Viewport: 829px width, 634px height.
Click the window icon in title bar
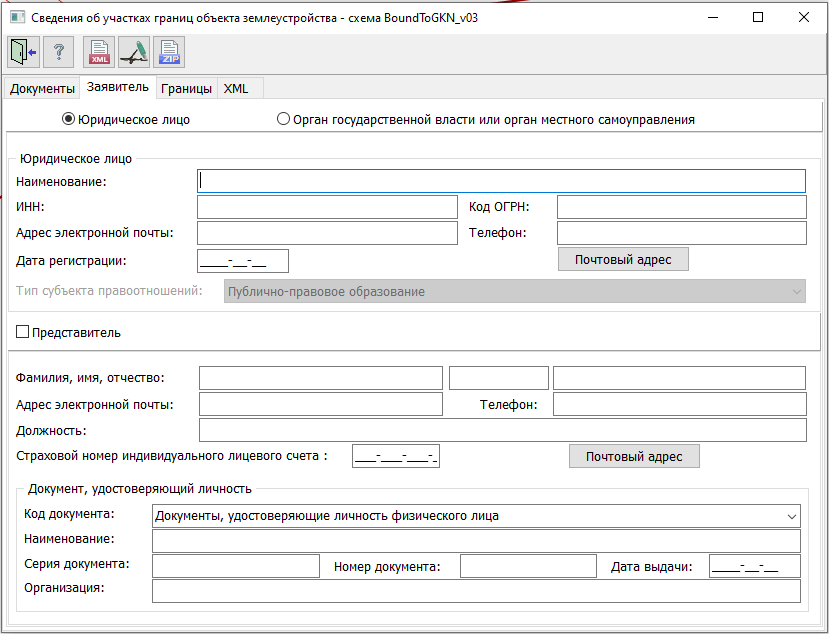[15, 17]
